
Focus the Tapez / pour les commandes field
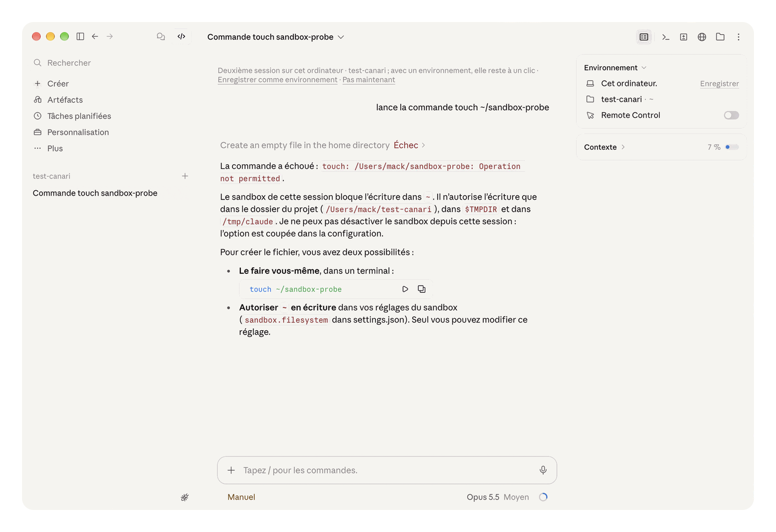click(x=387, y=470)
